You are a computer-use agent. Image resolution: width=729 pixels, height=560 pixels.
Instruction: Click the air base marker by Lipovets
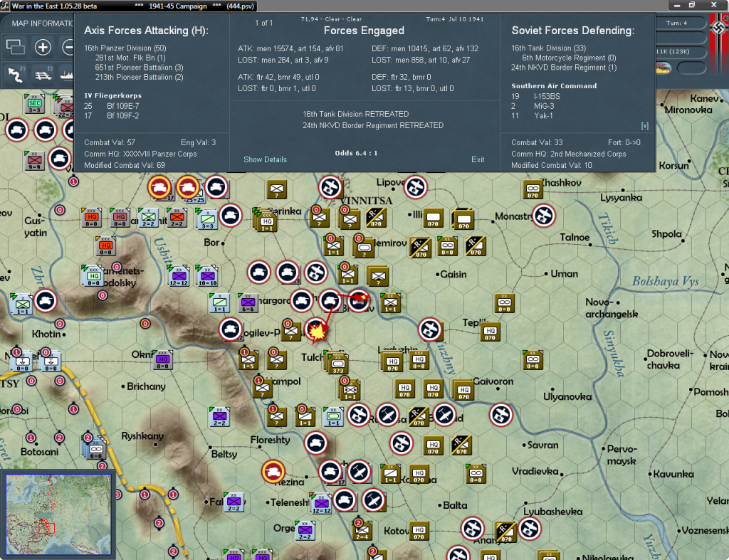click(x=415, y=187)
